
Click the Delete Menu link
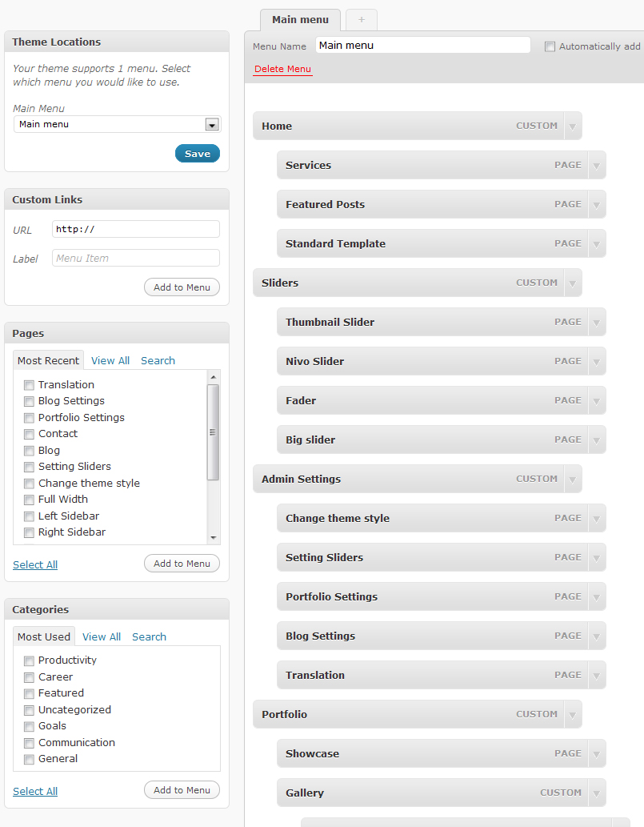click(x=282, y=70)
